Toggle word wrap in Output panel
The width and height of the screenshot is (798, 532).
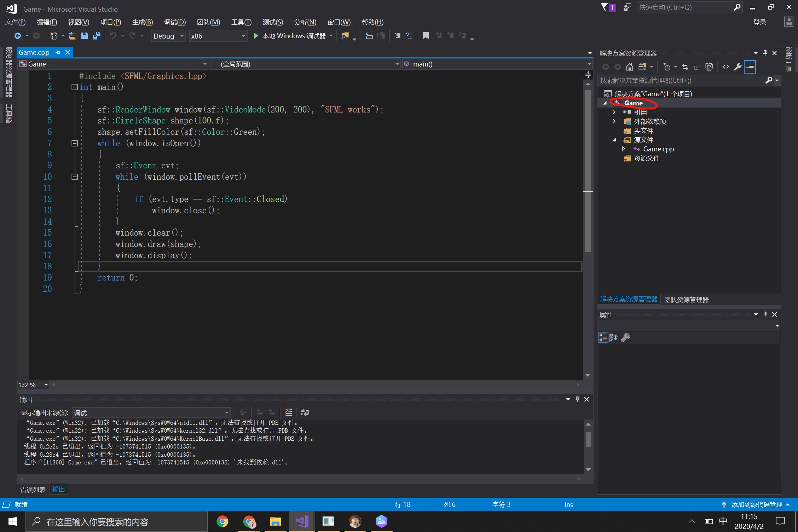[305, 412]
